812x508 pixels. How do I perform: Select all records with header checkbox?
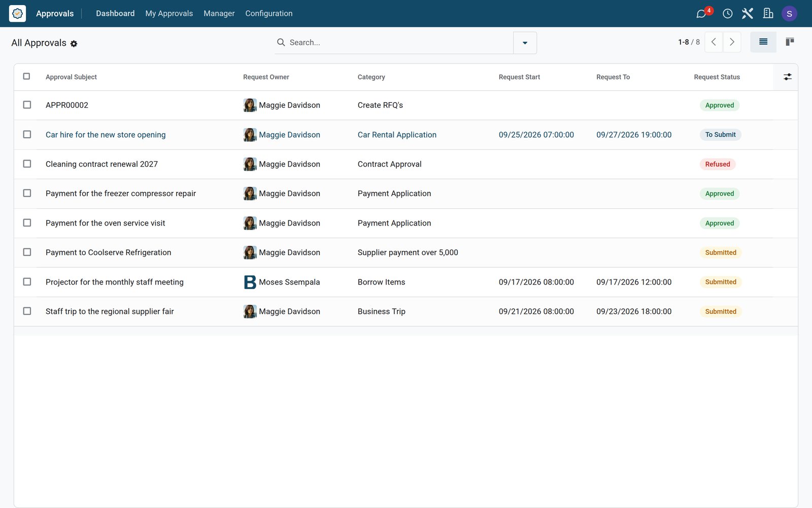click(27, 76)
